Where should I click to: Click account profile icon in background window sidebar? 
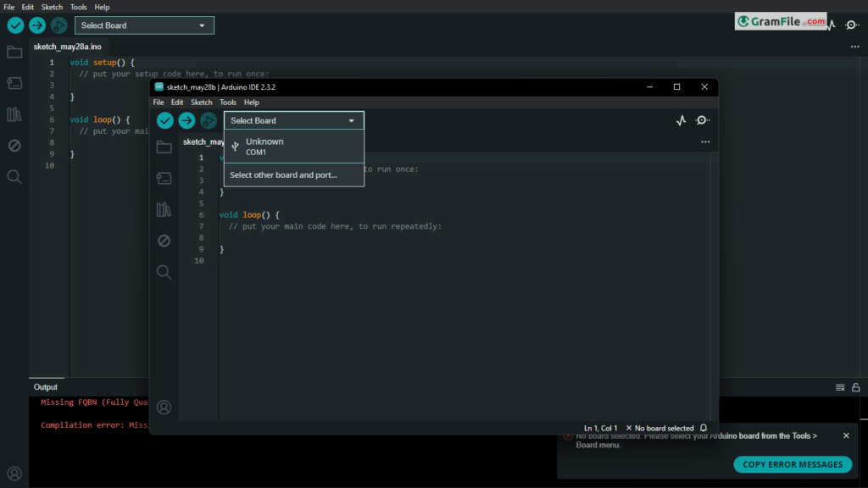point(14,474)
